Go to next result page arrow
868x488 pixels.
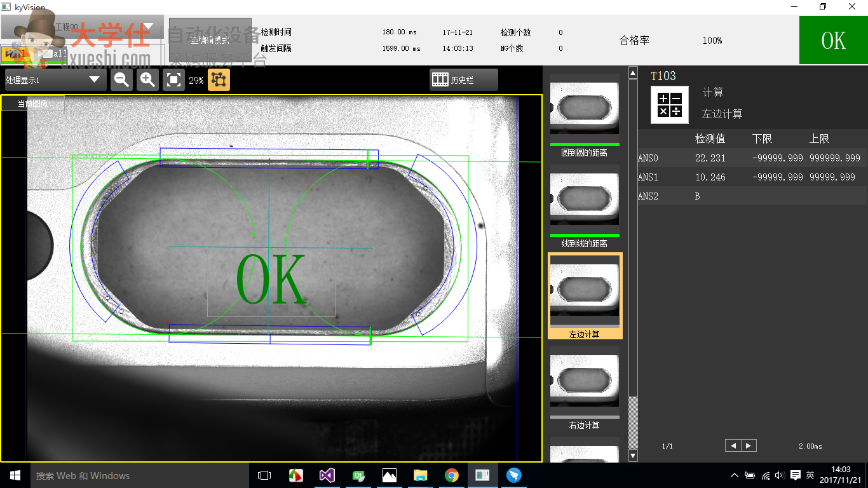[749, 446]
